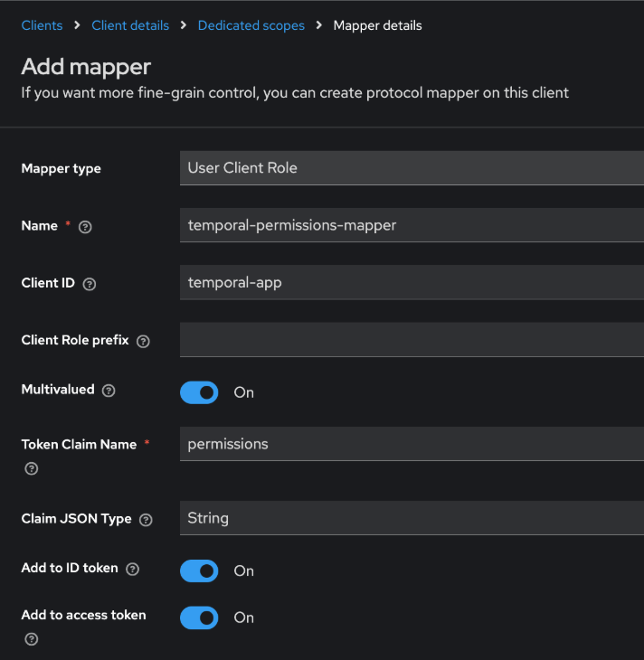Click the Add mapper heading

[x=86, y=67]
